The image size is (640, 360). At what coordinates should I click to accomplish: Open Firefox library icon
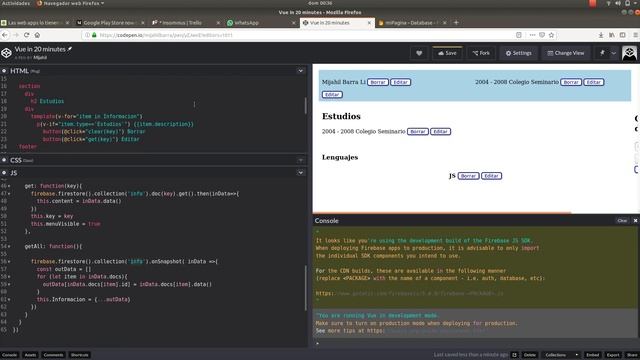612,35
